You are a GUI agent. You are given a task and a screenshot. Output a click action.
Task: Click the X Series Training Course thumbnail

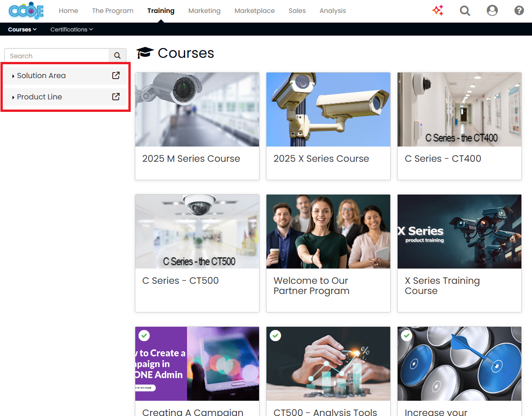(x=459, y=232)
